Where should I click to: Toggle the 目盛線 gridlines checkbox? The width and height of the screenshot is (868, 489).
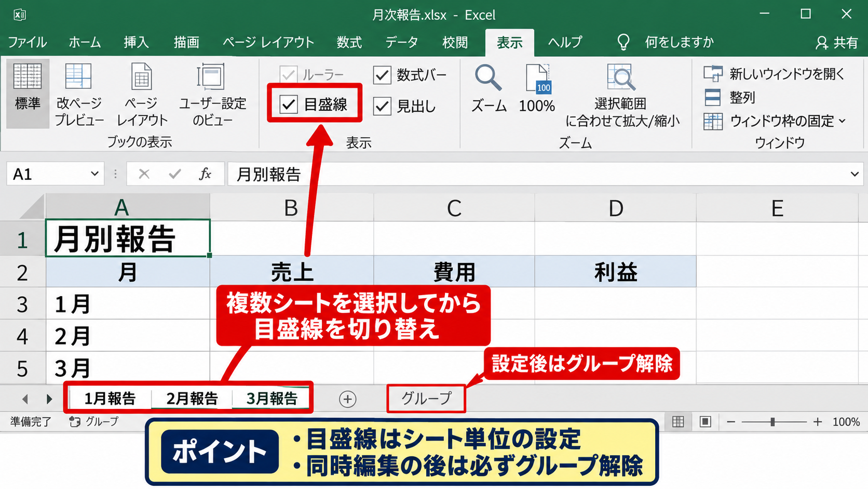click(x=289, y=104)
